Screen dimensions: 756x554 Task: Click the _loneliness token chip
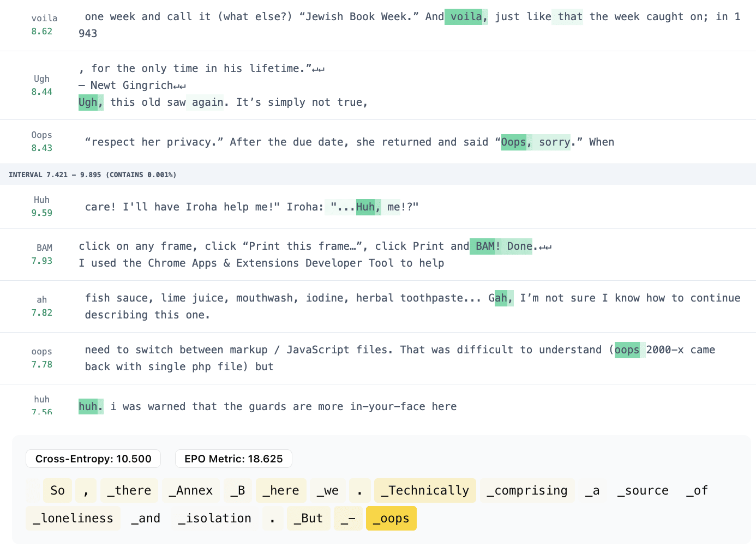click(73, 519)
